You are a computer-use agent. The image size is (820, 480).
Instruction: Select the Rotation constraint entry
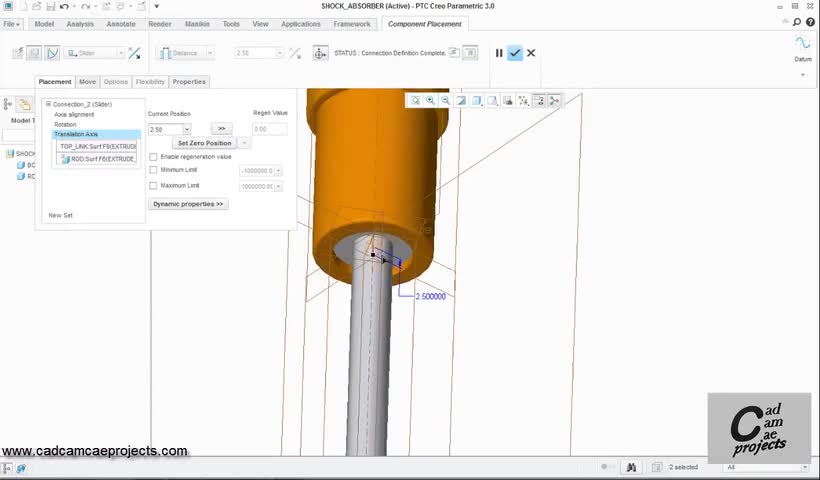(65, 124)
